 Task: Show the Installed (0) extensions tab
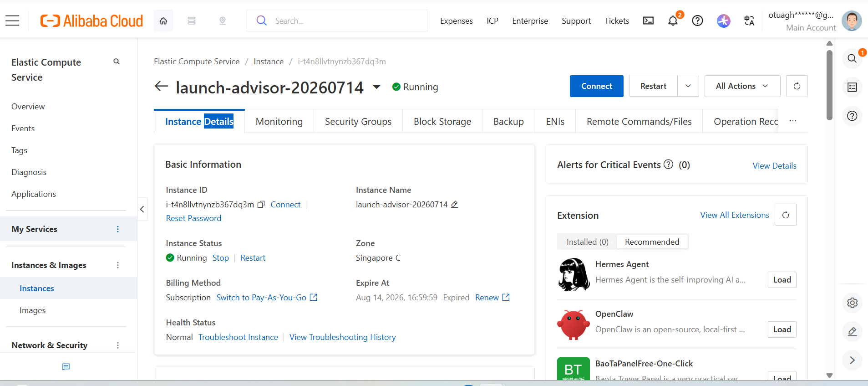click(x=587, y=242)
